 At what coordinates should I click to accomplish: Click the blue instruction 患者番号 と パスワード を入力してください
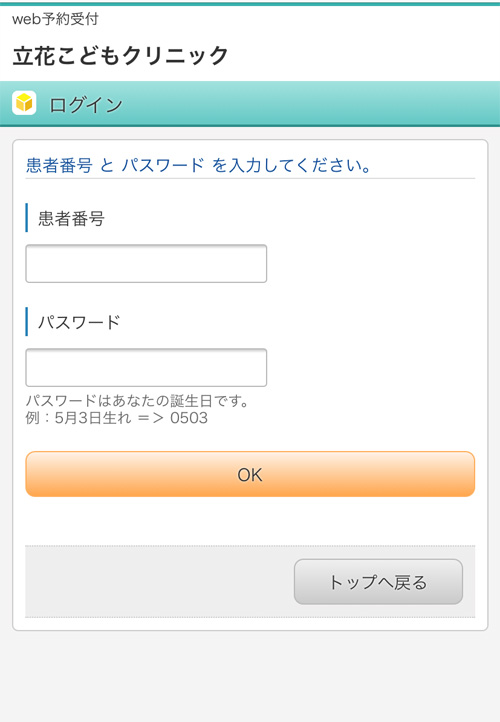click(199, 165)
